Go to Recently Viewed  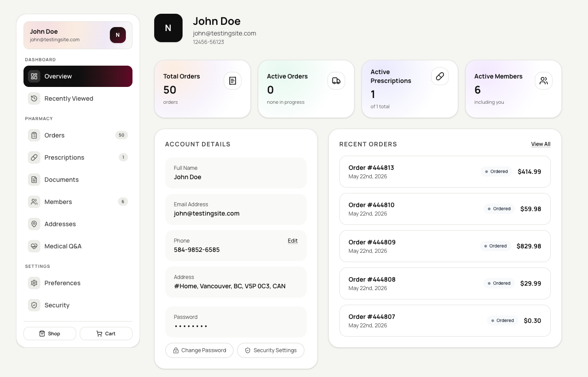pyautogui.click(x=78, y=98)
